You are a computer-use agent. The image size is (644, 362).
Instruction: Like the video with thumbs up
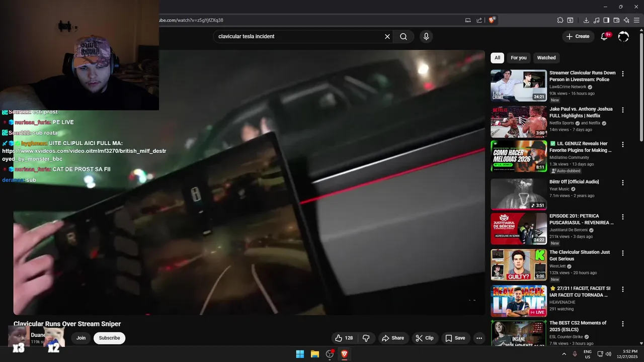tap(344, 338)
